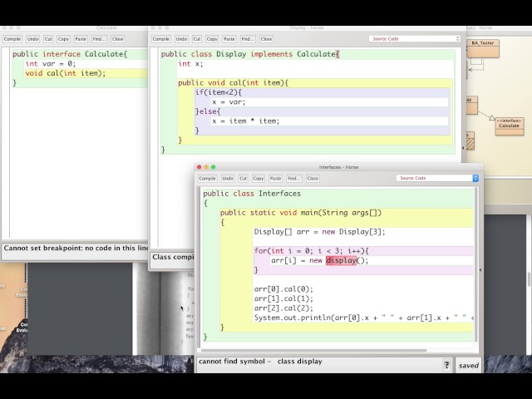Click the yellow minimize dot of Interfaces window

pos(206,167)
